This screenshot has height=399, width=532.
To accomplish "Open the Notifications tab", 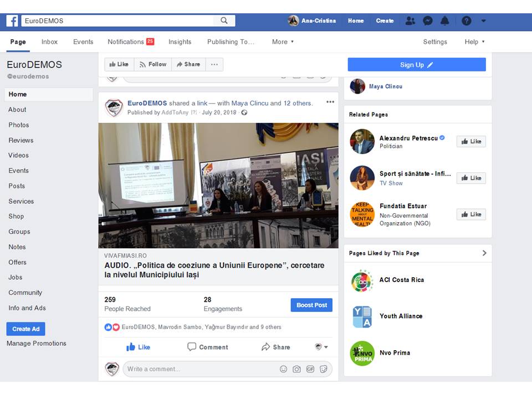I will point(131,42).
